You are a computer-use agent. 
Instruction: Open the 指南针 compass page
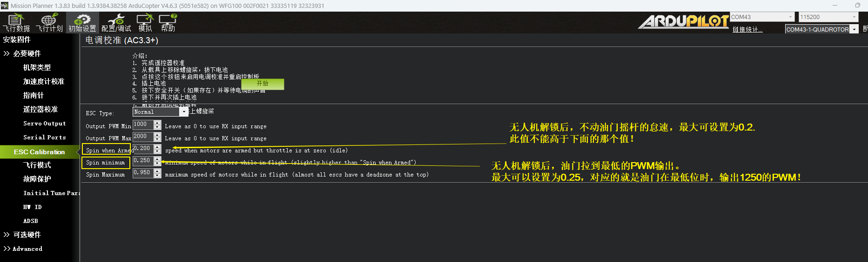(34, 95)
